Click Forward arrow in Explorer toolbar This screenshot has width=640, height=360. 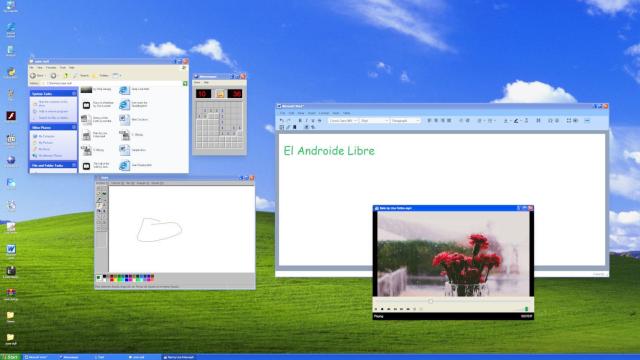point(53,76)
